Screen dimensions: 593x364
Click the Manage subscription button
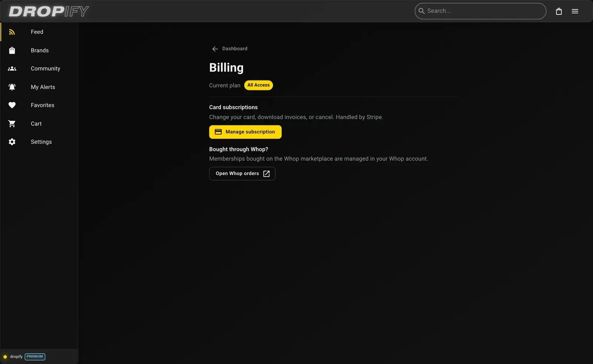coord(245,132)
